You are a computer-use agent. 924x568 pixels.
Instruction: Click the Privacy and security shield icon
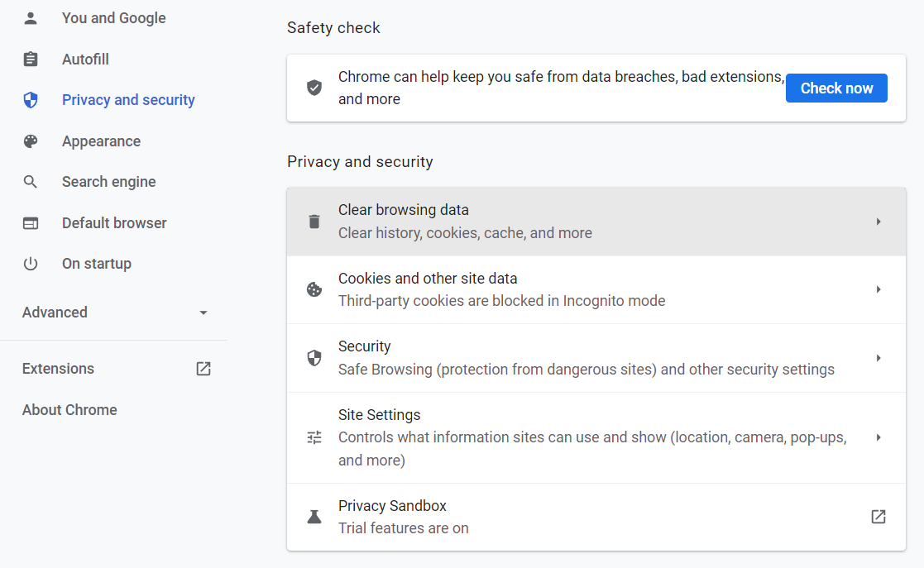coord(31,99)
